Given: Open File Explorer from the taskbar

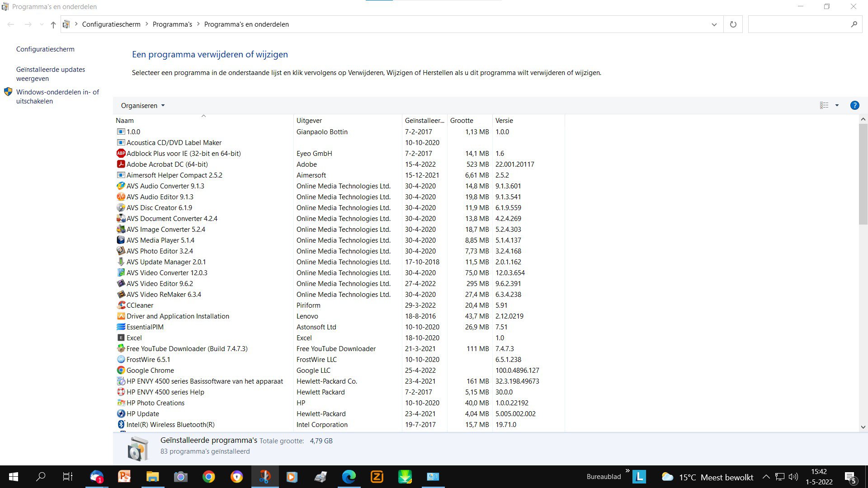Looking at the screenshot, I should click(x=152, y=477).
